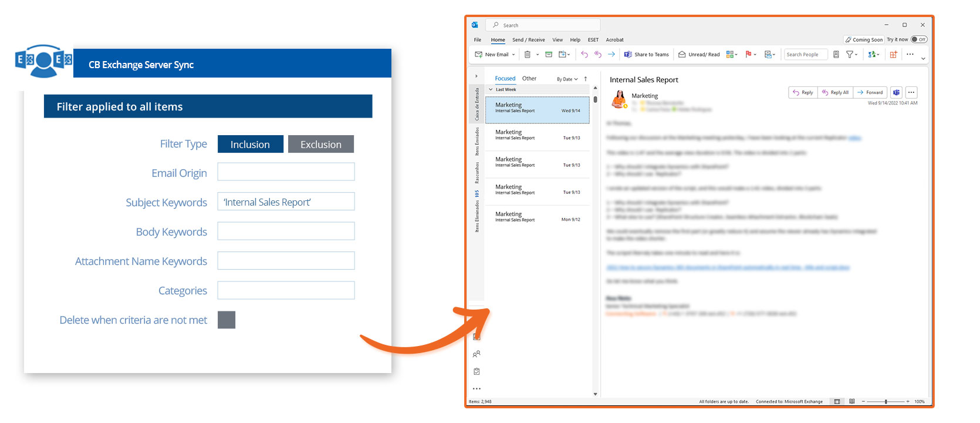Open the Address Book icon
This screenshot has height=423, width=980.
(x=836, y=55)
